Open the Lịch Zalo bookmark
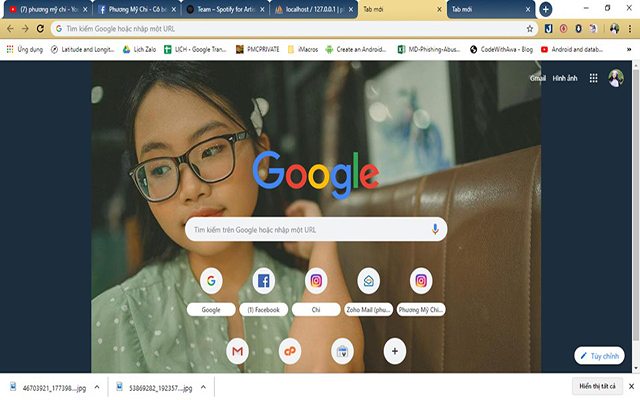This screenshot has width=640, height=400. click(140, 49)
